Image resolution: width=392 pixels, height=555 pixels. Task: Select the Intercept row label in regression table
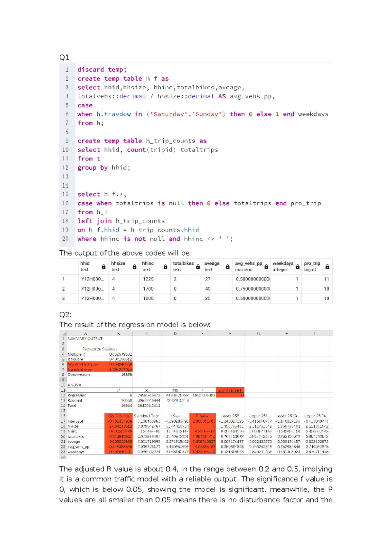[x=75, y=421]
